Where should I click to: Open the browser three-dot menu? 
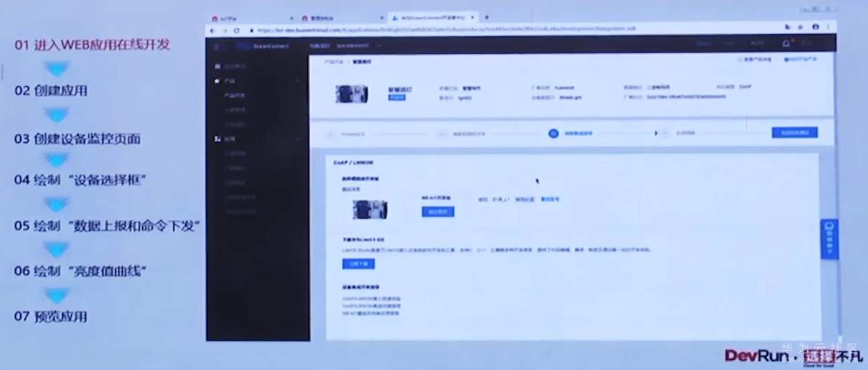pos(829,26)
